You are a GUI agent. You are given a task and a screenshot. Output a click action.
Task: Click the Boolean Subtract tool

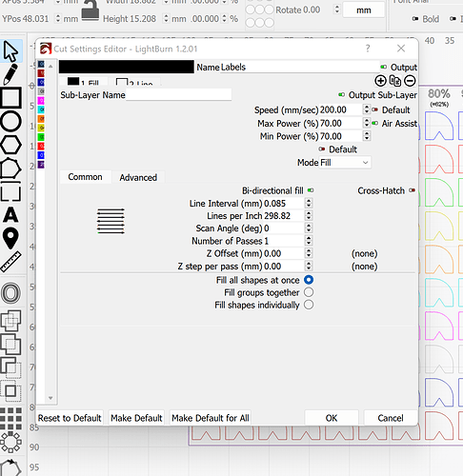point(11,367)
